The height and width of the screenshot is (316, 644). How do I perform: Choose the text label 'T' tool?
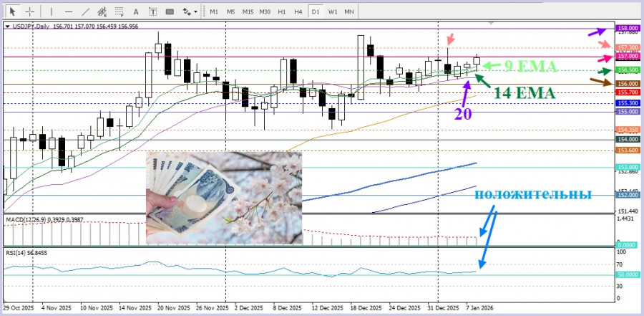coord(153,11)
